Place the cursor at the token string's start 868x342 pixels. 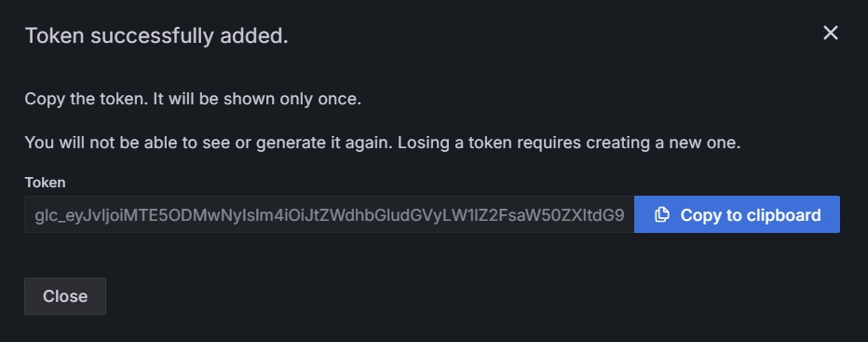pyautogui.click(x=35, y=215)
